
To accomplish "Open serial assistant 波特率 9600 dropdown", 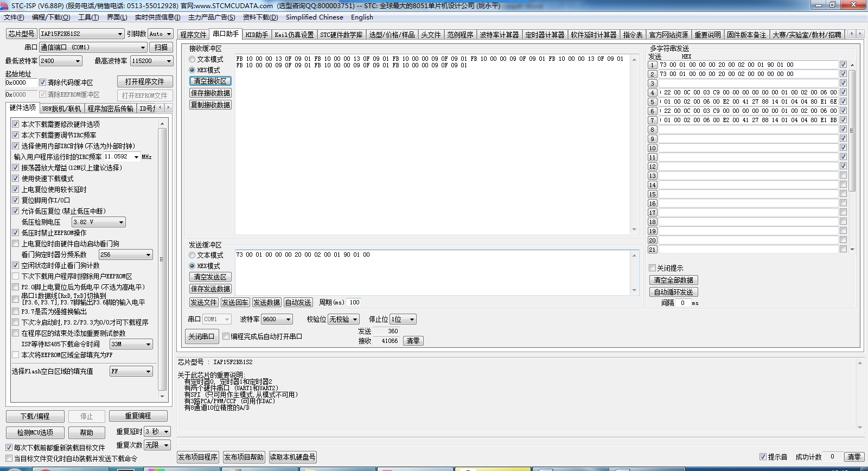I will point(289,319).
